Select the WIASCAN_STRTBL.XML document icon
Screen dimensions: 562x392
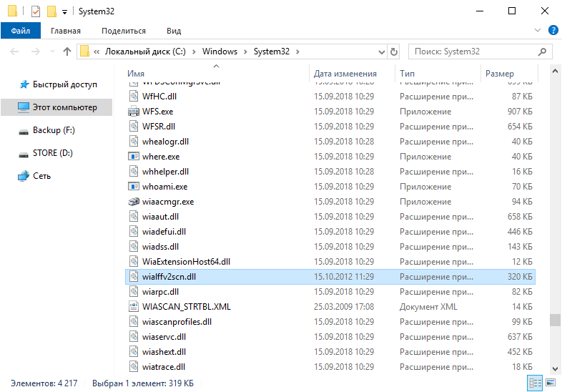click(134, 307)
